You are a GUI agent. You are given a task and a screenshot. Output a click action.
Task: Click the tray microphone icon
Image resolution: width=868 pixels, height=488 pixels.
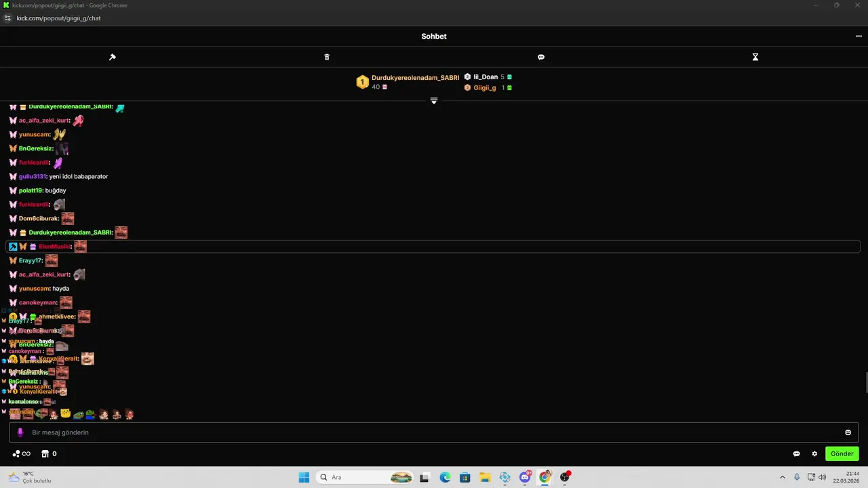click(x=797, y=477)
